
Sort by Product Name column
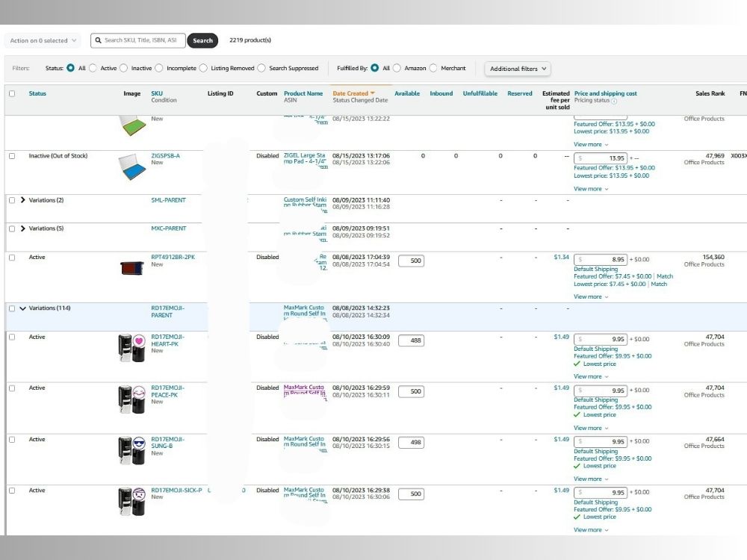[303, 93]
